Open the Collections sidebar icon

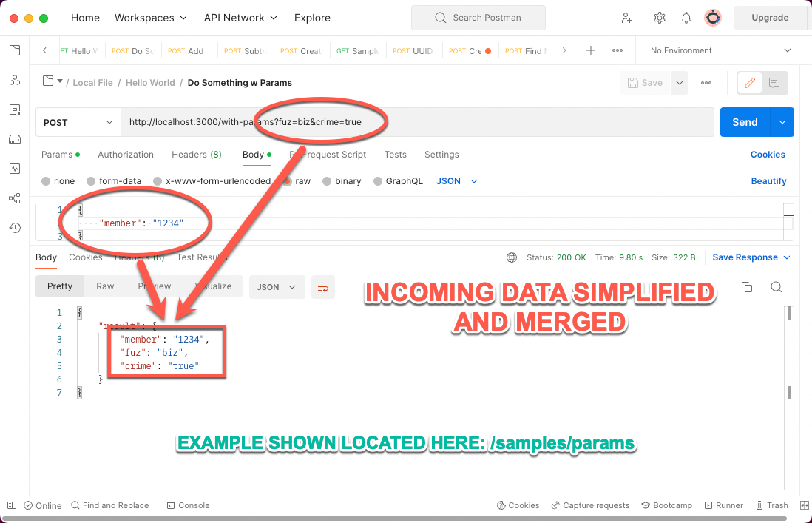tap(15, 50)
